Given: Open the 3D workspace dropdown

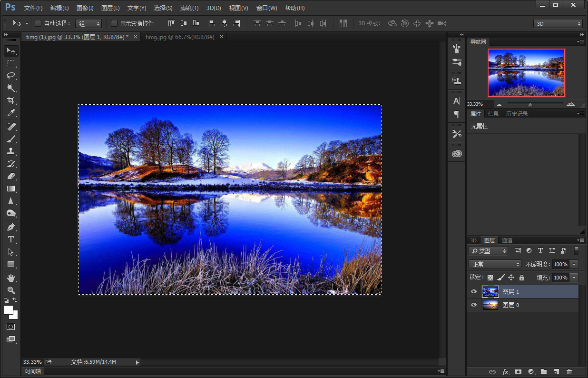Looking at the screenshot, I should tap(558, 23).
